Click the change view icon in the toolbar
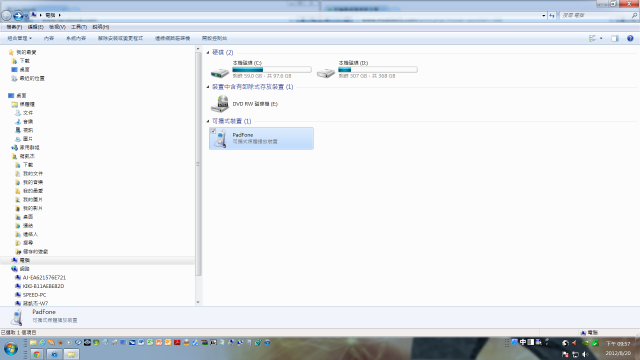This screenshot has height=360, width=640. click(592, 38)
